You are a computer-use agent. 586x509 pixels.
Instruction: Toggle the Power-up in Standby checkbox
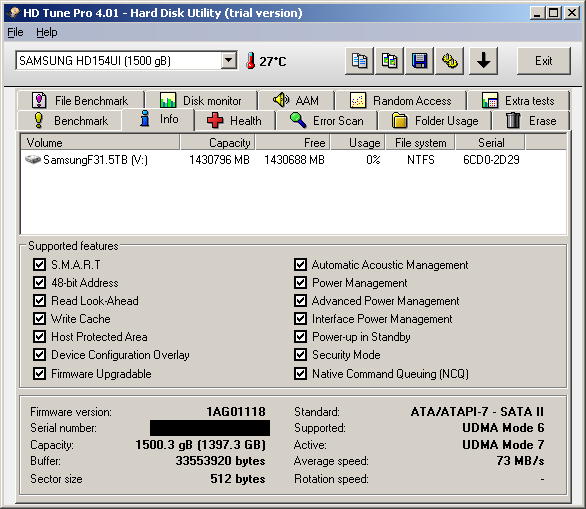click(300, 336)
